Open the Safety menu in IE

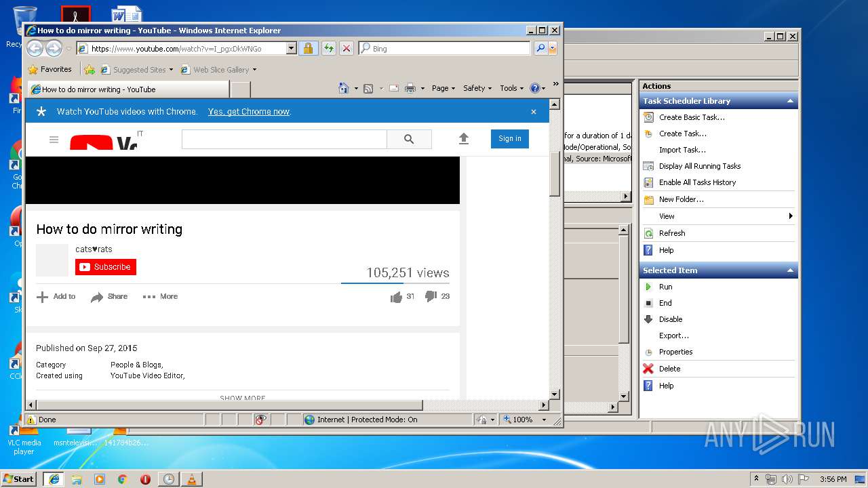coord(477,88)
